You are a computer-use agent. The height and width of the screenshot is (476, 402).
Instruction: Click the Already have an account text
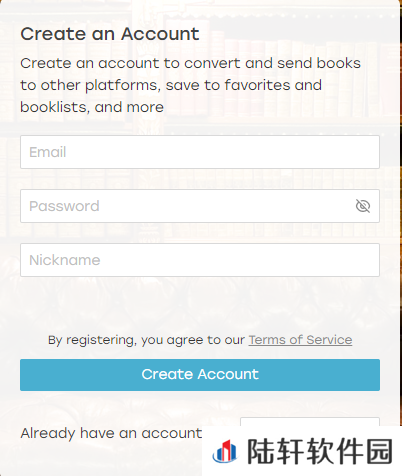click(111, 433)
